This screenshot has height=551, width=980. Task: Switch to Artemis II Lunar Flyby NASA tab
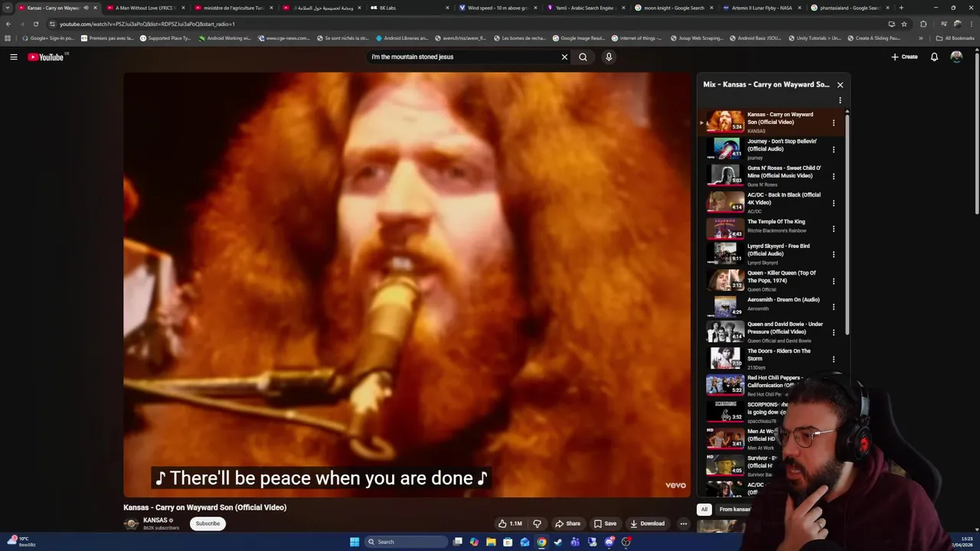(762, 8)
